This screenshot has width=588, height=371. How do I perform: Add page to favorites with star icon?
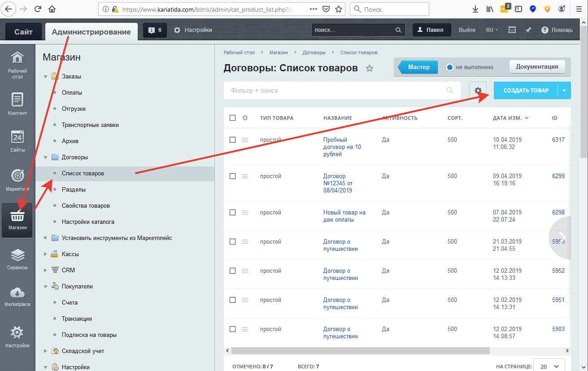point(370,68)
